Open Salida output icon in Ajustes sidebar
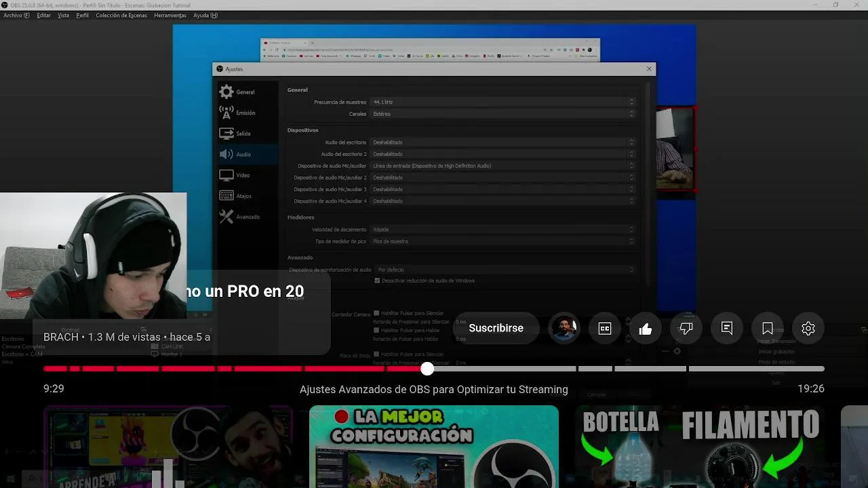Viewport: 868px width, 488px height. pyautogui.click(x=226, y=134)
